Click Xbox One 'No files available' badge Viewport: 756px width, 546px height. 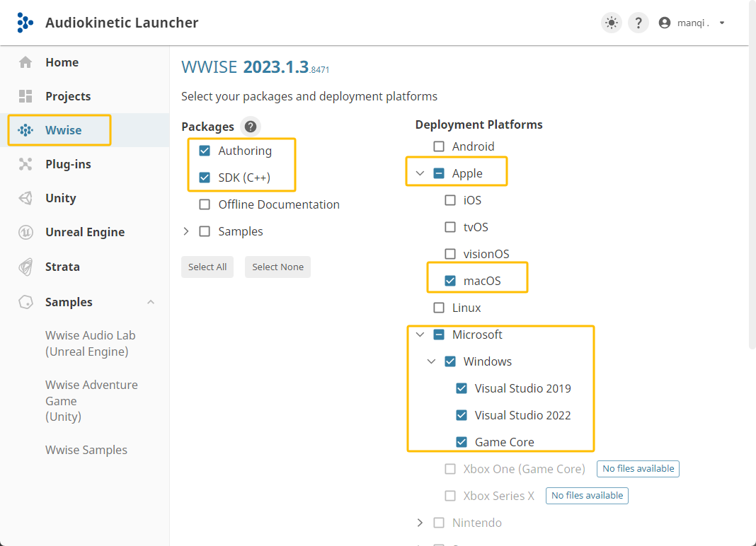638,468
